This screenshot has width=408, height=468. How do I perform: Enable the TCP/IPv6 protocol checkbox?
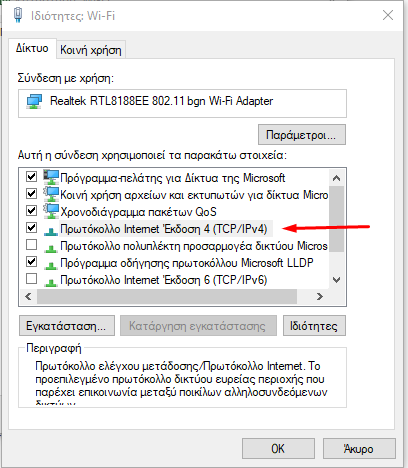(x=31, y=278)
